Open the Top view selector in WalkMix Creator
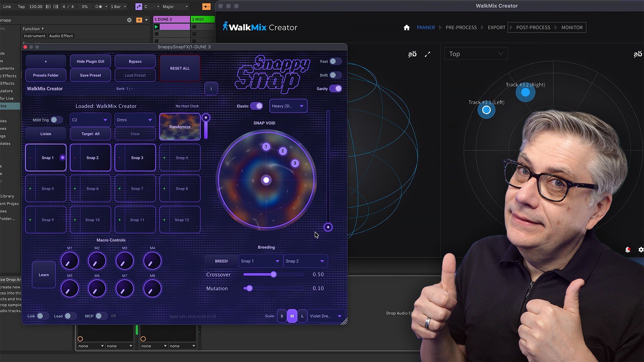 click(x=476, y=54)
